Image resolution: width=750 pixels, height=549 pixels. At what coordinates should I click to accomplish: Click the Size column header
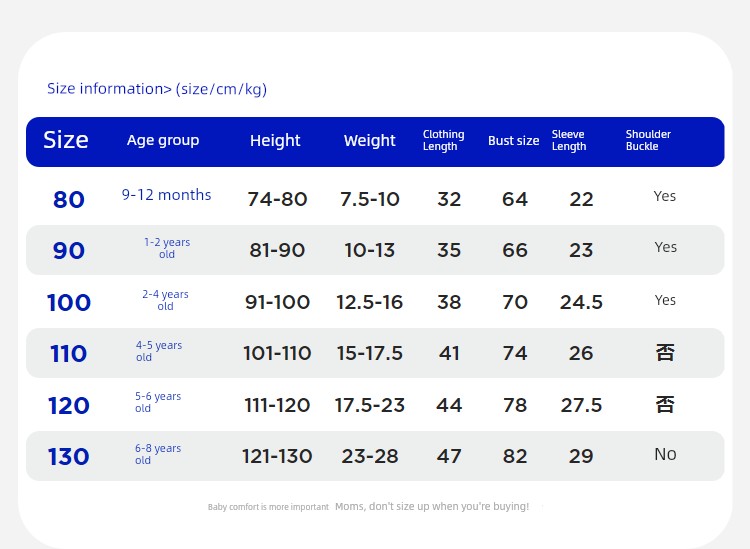pos(66,140)
